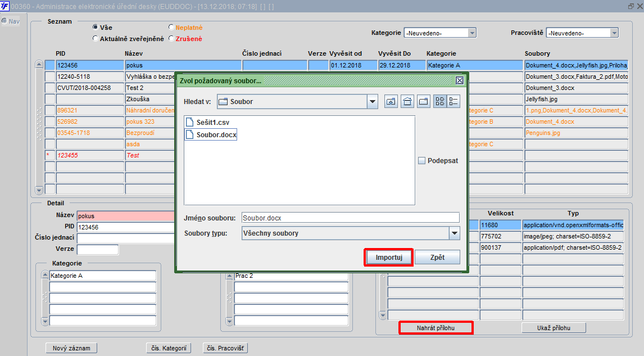Select PID cell 526982
This screenshot has height=356, width=644.
coord(90,121)
